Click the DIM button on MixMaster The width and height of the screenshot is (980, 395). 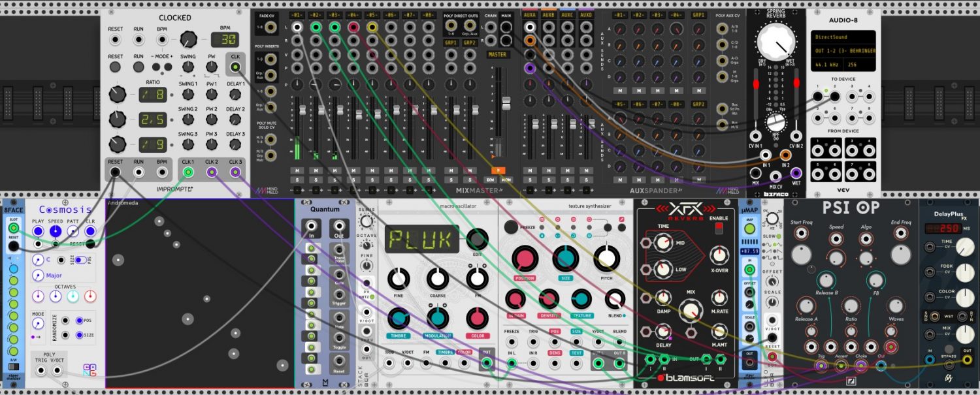(491, 179)
